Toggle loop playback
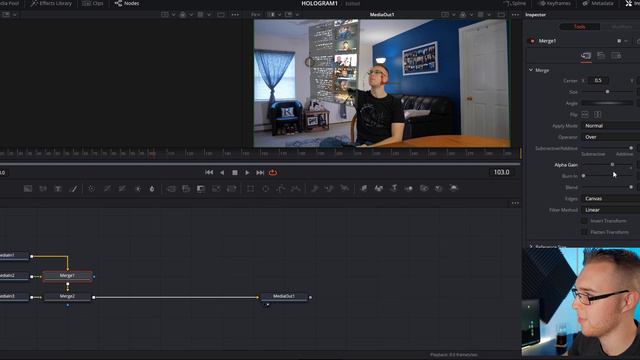The image size is (640, 360). [x=273, y=173]
